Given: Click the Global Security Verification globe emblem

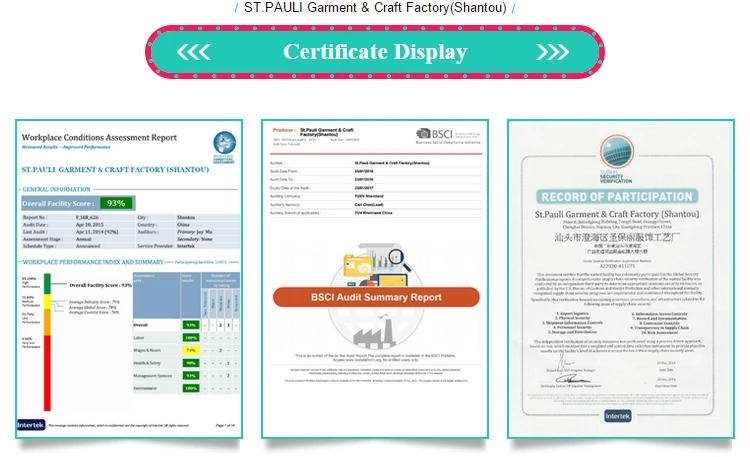Looking at the screenshot, I should 617,152.
